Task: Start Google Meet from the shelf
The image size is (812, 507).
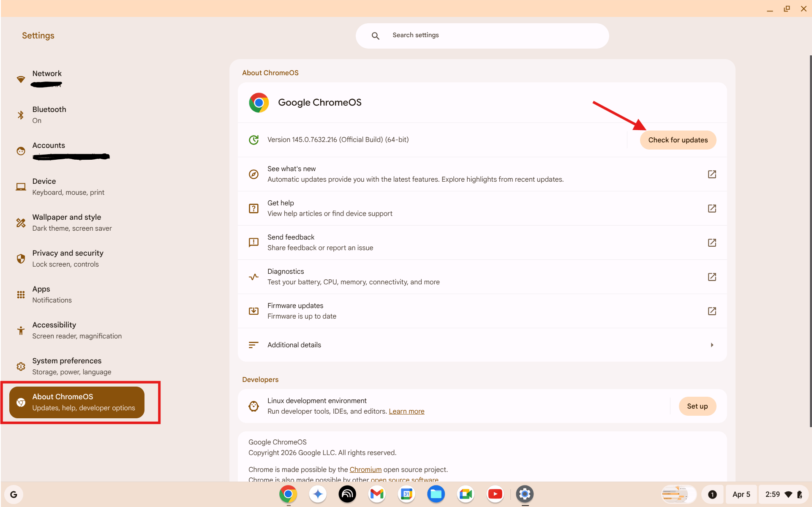Action: click(x=465, y=494)
